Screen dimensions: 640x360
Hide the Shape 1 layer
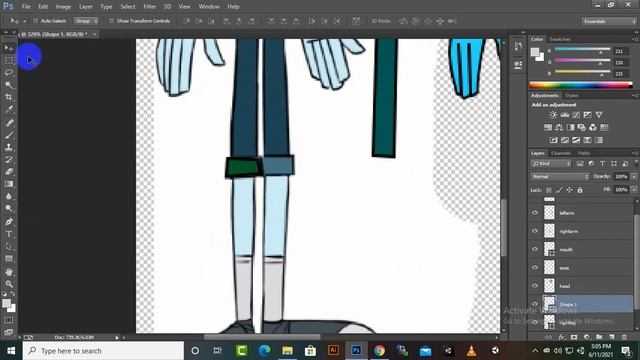[x=535, y=304]
